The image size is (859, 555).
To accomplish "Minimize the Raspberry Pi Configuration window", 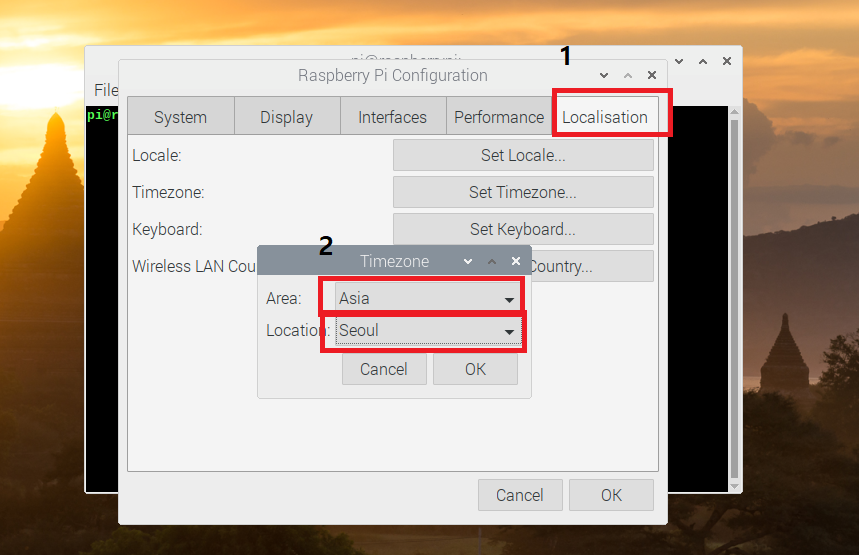I will (x=604, y=75).
